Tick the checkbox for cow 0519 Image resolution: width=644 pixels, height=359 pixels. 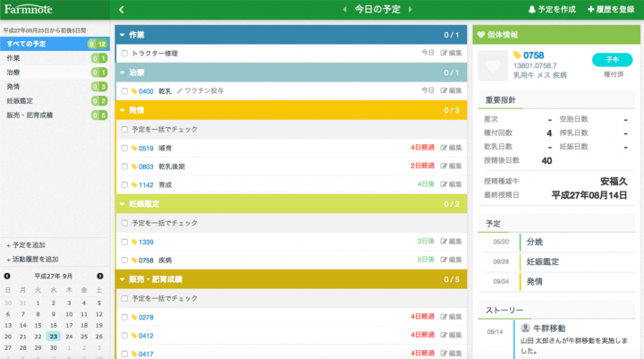click(x=124, y=148)
